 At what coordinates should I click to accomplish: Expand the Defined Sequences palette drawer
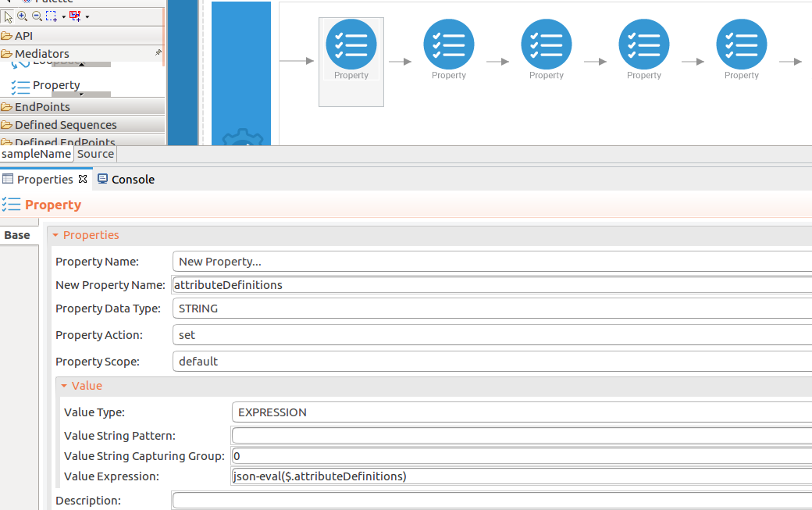pos(82,125)
